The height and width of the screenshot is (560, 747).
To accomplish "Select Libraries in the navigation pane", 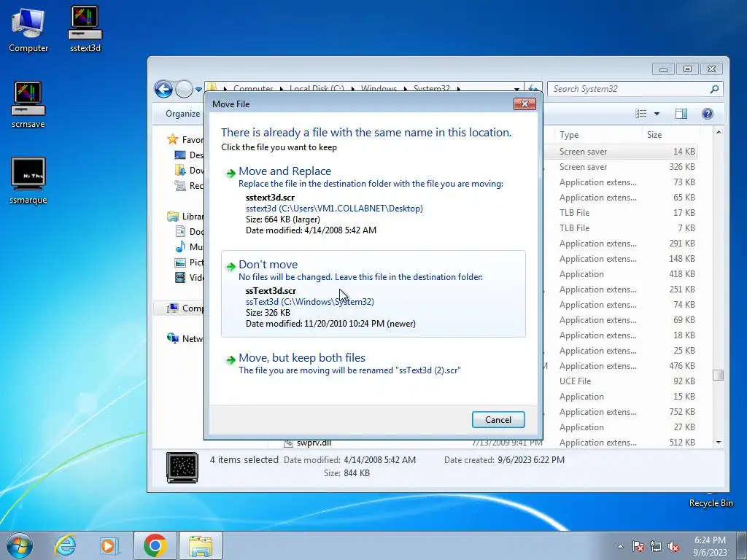I will (x=186, y=216).
